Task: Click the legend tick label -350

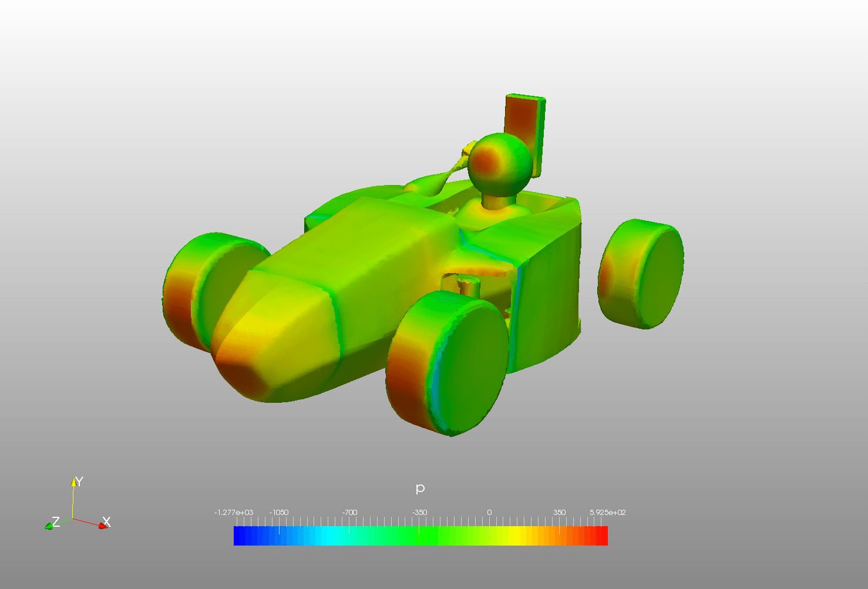Action: tap(419, 513)
